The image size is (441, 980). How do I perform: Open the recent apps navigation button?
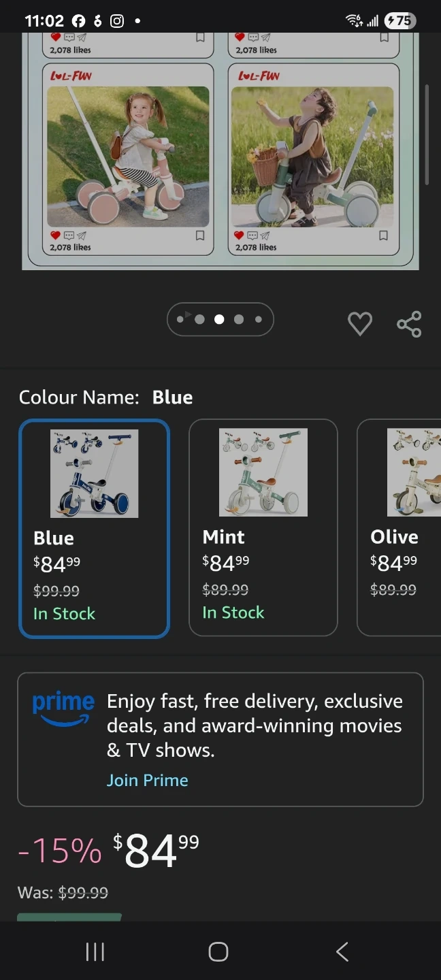(95, 951)
